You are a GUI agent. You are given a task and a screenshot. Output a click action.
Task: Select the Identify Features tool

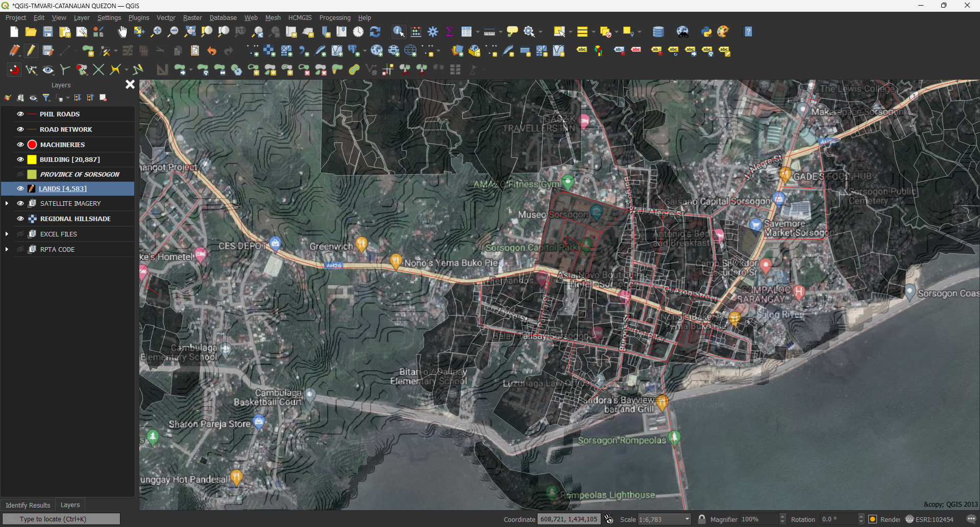point(398,32)
